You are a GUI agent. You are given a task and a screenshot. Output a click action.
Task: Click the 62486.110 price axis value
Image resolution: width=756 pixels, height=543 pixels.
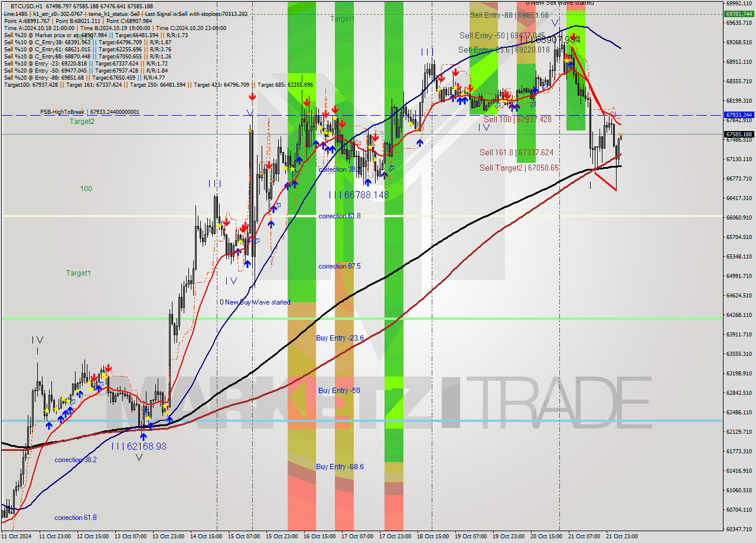[x=739, y=412]
